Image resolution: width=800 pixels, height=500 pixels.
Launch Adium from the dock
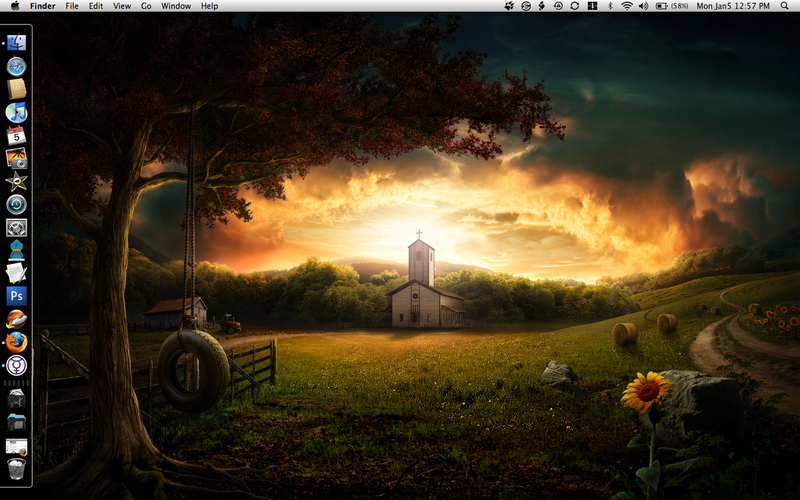pyautogui.click(x=16, y=251)
